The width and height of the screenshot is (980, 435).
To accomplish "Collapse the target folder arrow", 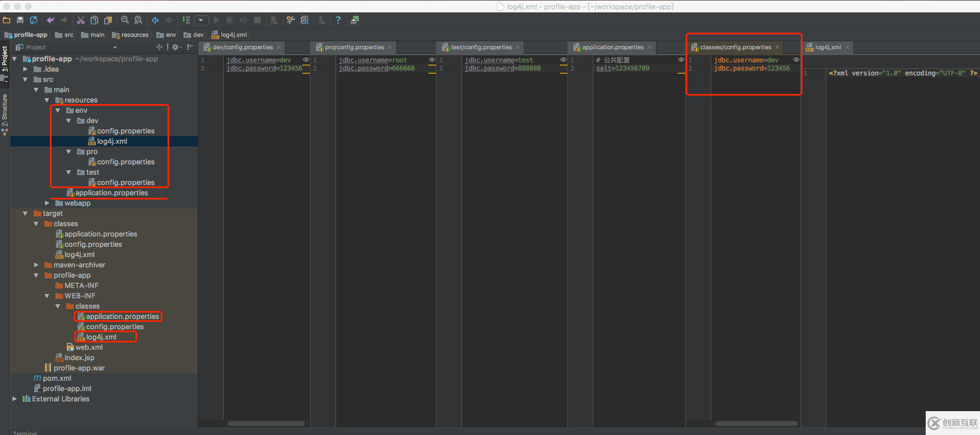I will pyautogui.click(x=26, y=213).
